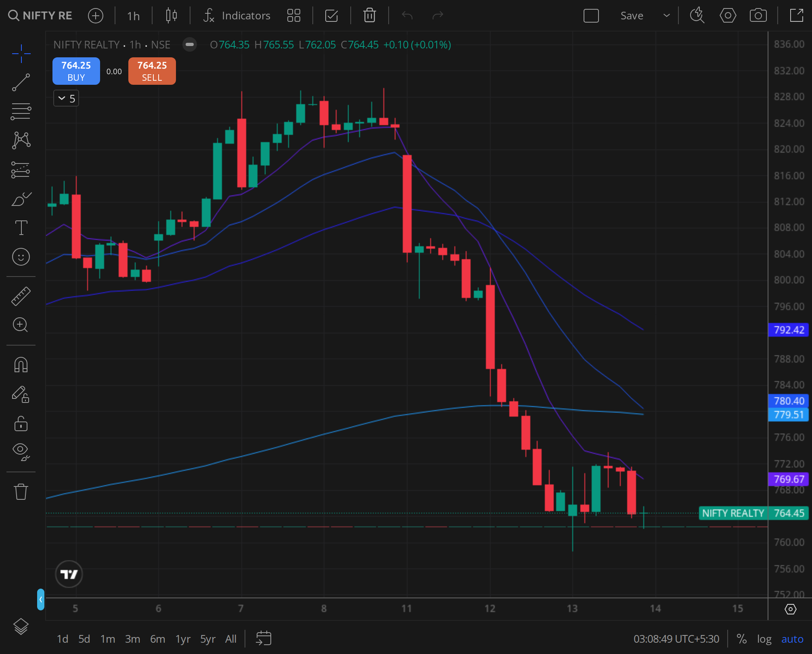The width and height of the screenshot is (812, 654).
Task: Toggle stay in drawing mode pencil-lock
Action: click(x=21, y=394)
